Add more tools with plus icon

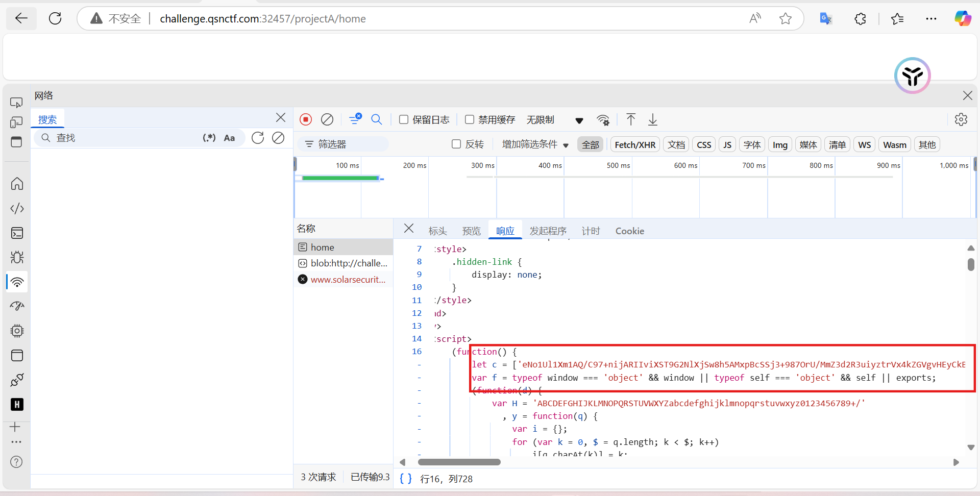[15, 427]
